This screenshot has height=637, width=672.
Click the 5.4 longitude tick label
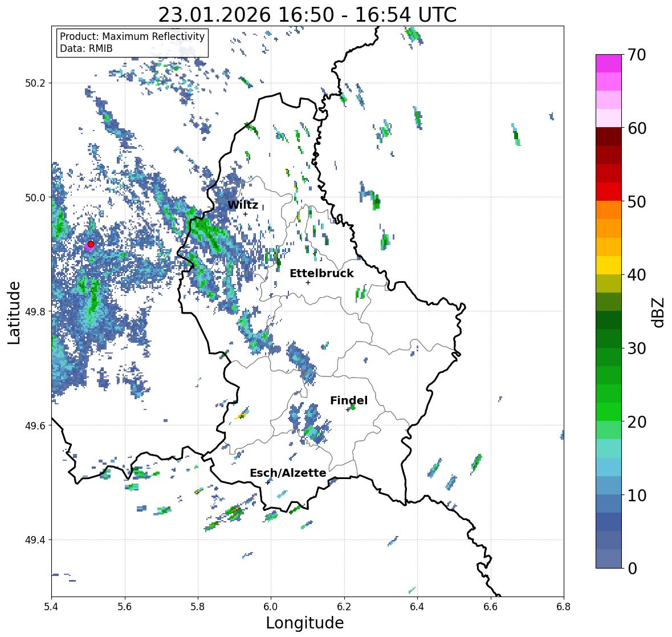click(x=51, y=607)
